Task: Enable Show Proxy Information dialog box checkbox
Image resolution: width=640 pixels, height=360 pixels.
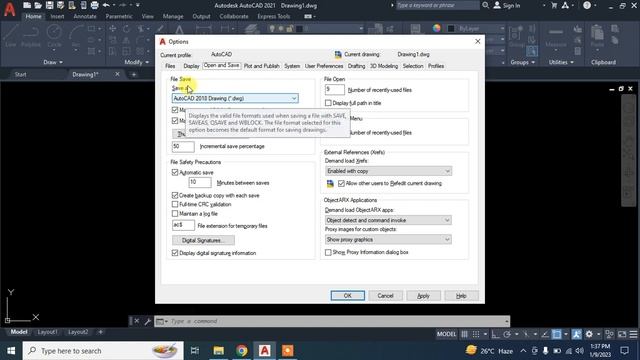Action: (x=328, y=253)
